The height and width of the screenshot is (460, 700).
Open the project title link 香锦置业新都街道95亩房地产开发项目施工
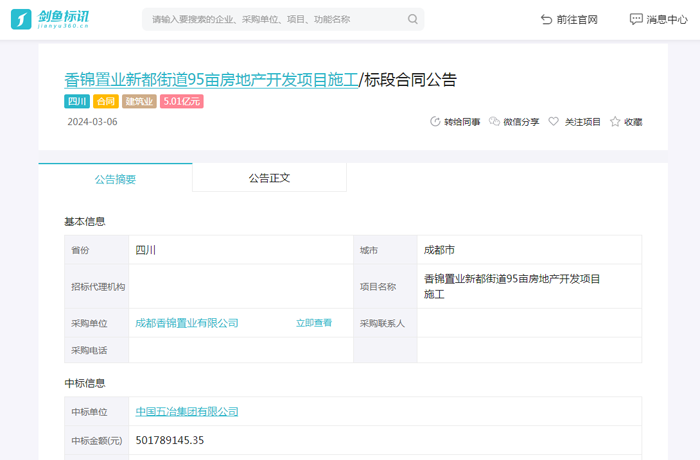tap(211, 80)
